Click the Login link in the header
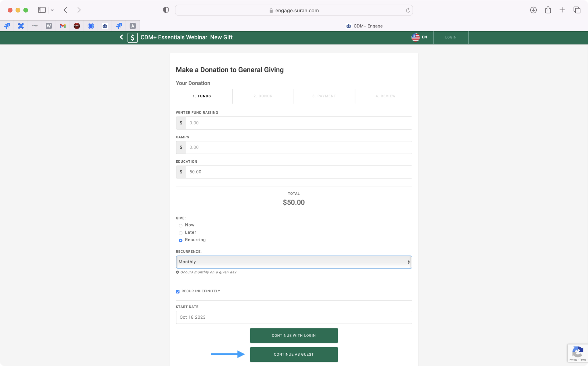This screenshot has width=588, height=366. [x=450, y=37]
